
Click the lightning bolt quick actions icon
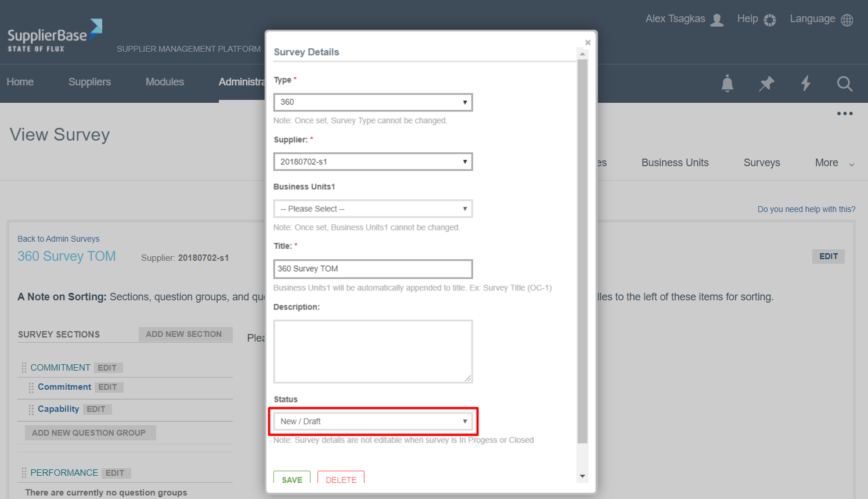805,84
